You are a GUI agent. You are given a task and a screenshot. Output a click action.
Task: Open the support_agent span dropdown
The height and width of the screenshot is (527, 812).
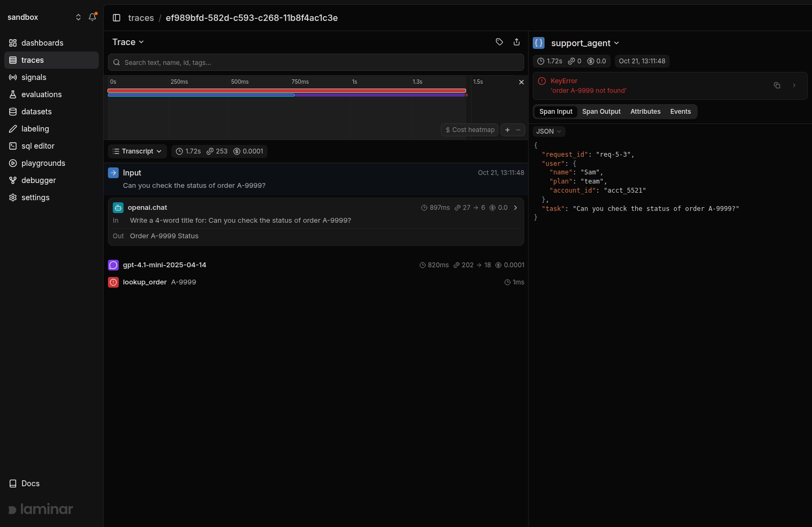click(585, 43)
